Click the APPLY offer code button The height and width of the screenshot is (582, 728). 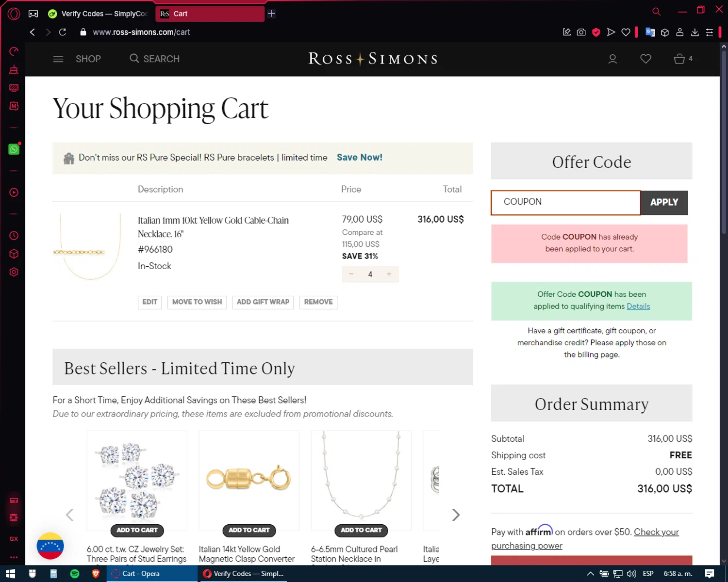[x=664, y=202]
